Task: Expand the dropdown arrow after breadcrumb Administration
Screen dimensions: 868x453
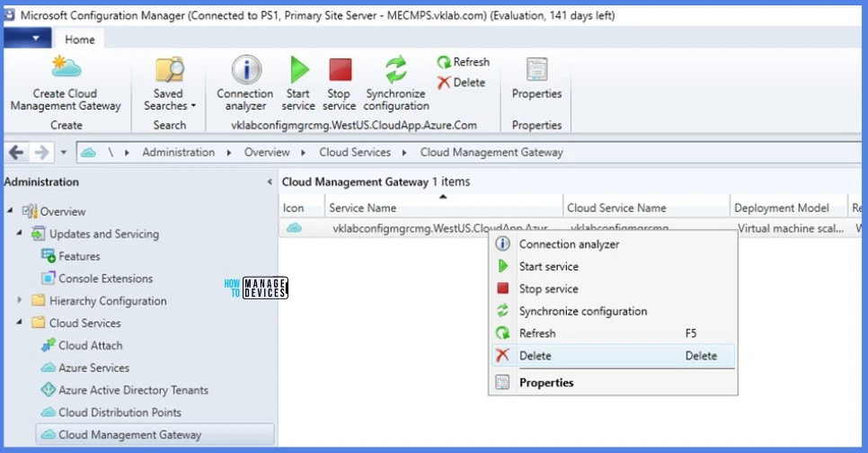Action: pyautogui.click(x=228, y=153)
